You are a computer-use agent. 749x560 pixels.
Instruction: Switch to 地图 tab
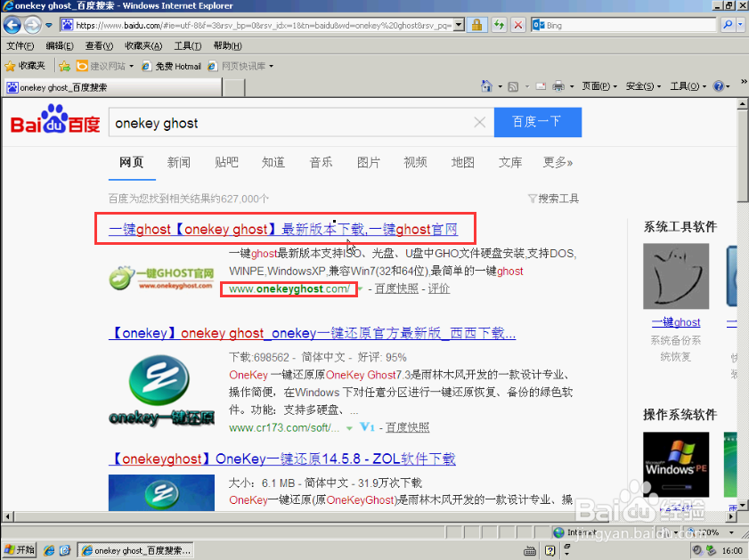click(463, 162)
